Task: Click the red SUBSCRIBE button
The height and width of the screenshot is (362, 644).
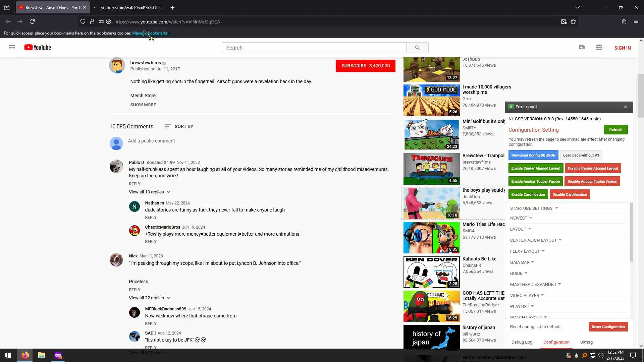Action: (x=365, y=66)
